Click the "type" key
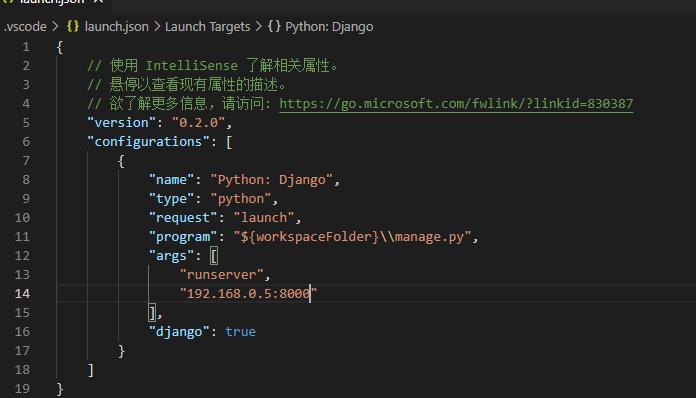696x398 pixels. click(171, 199)
